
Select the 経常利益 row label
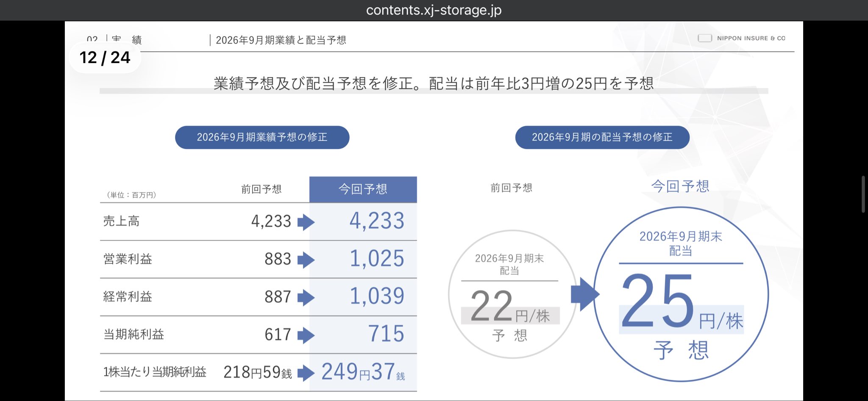(128, 296)
